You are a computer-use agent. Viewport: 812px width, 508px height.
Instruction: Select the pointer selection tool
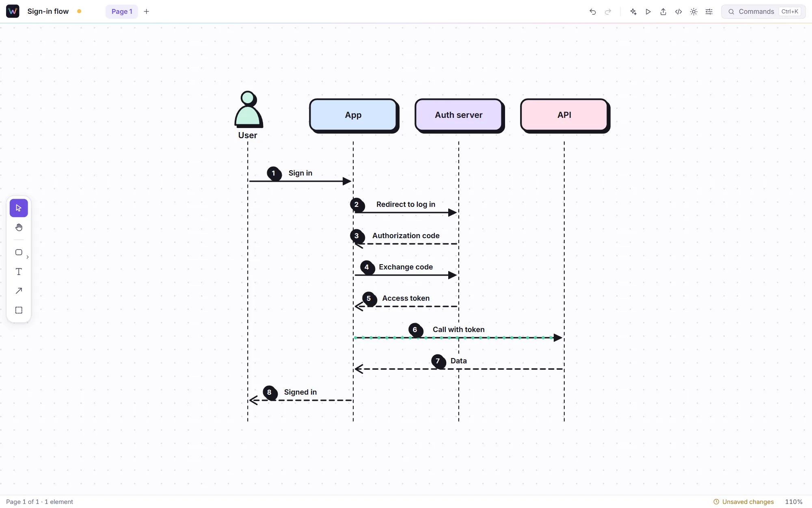(19, 208)
